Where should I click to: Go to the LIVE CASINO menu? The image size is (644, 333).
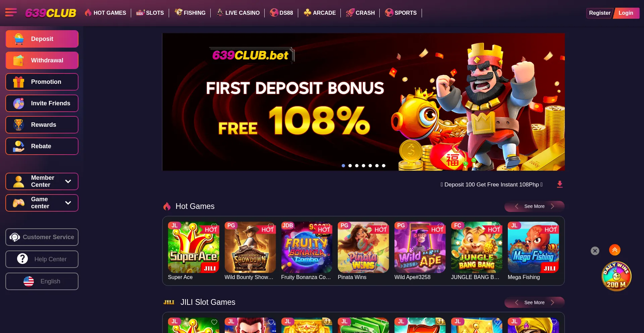[238, 13]
